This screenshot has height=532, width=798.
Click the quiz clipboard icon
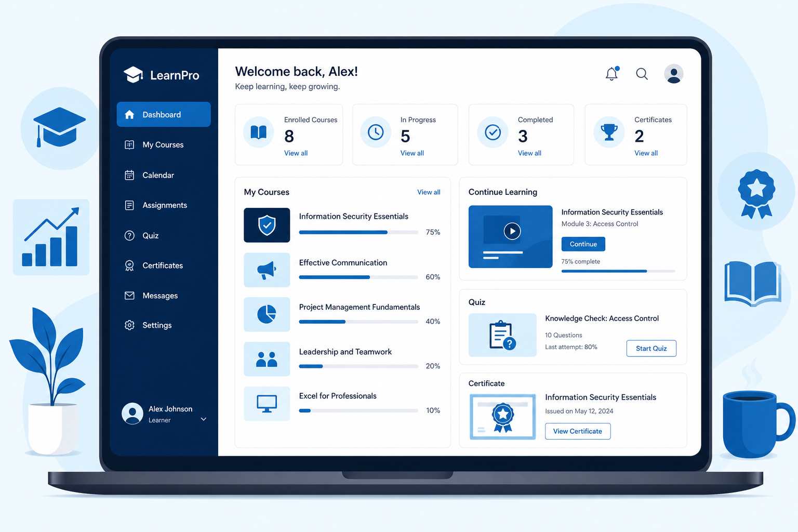pyautogui.click(x=502, y=335)
